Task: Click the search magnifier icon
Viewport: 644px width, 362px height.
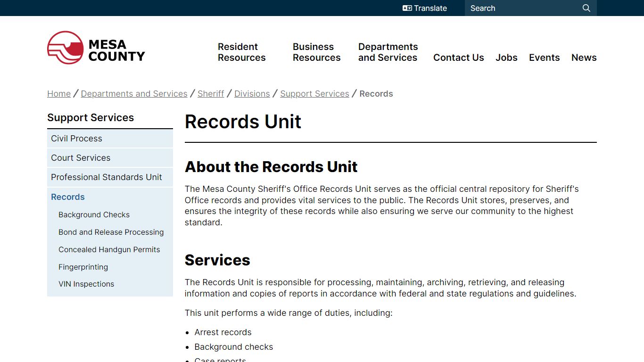Action: click(x=586, y=8)
